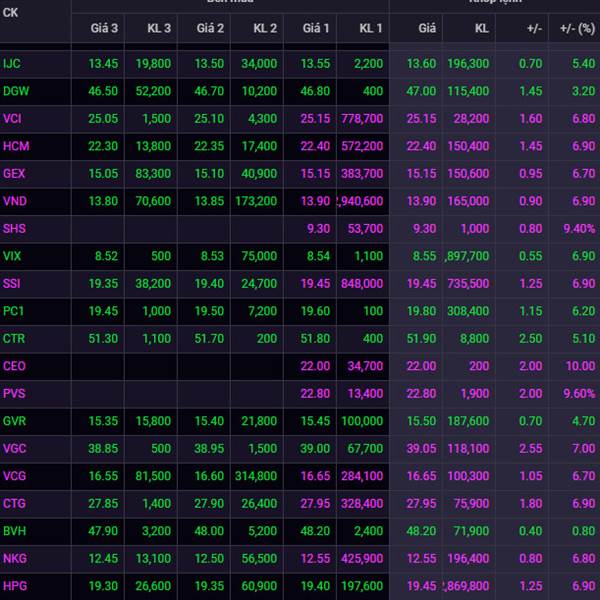Click NKG bid volume 425,900
The width and height of the screenshot is (600, 600).
(x=362, y=559)
